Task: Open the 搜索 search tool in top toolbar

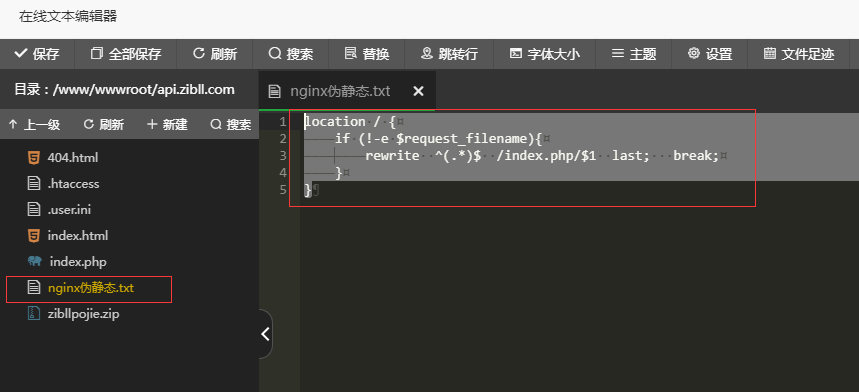Action: coord(290,54)
